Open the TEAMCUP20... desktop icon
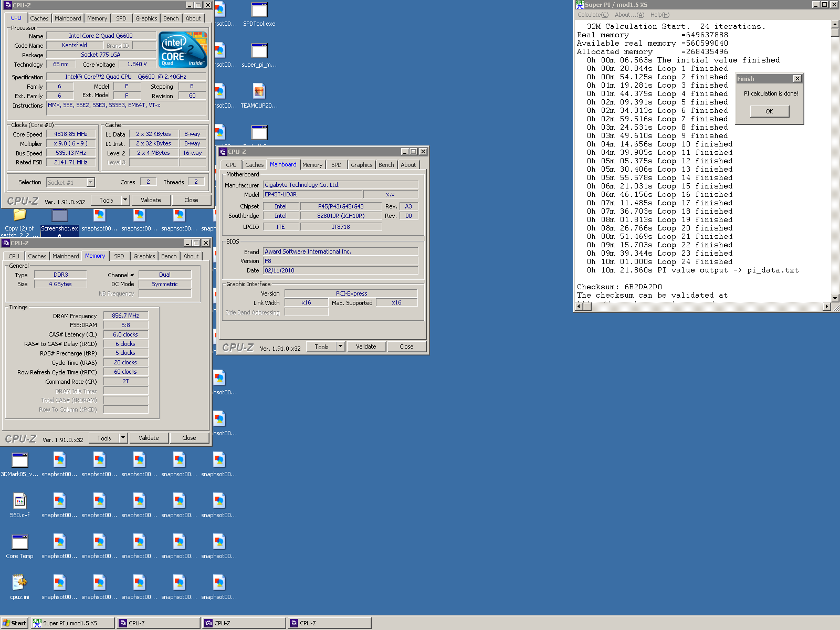The height and width of the screenshot is (630, 840). point(259,96)
